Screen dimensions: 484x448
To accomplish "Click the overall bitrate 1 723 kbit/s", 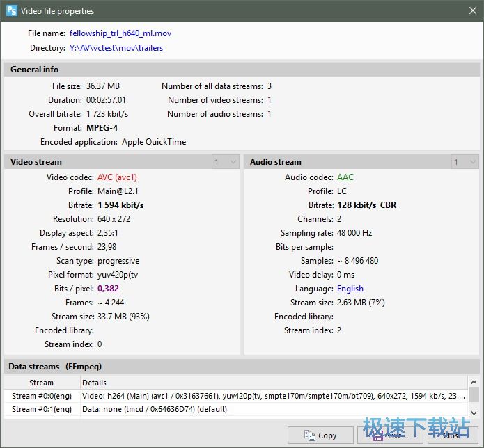I will (107, 114).
